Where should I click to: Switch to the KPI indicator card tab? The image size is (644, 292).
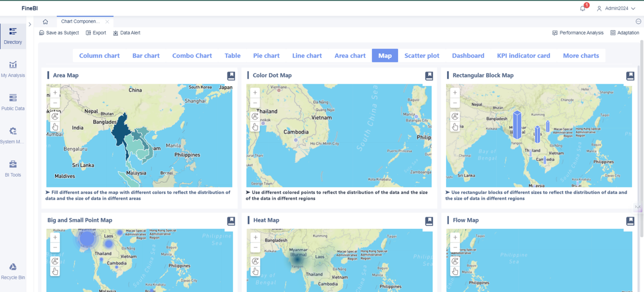click(523, 56)
